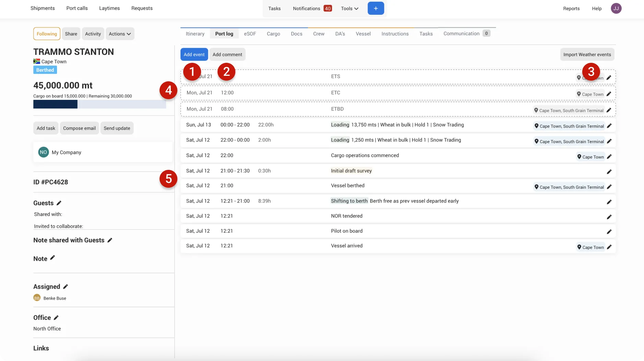
Task: Edit the Loading 1,250 mts entry pencil
Action: click(x=609, y=141)
